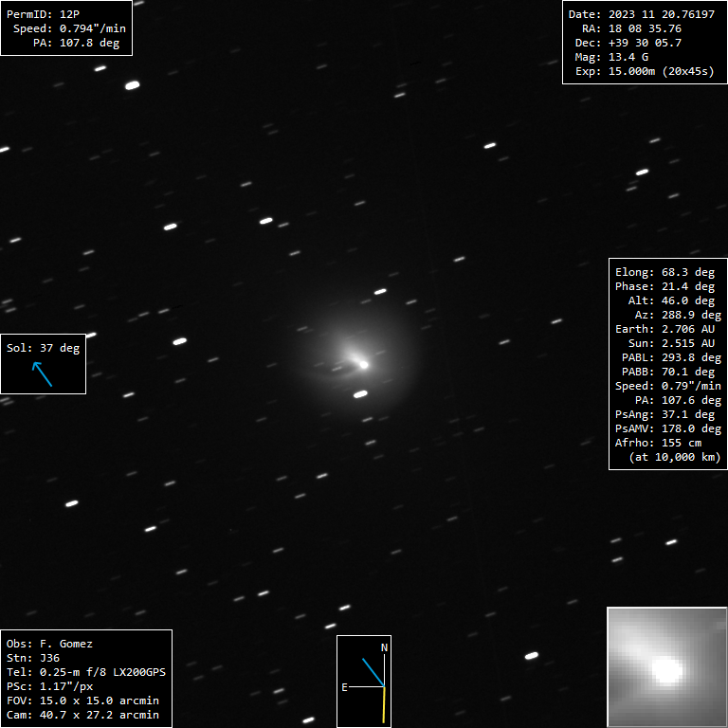This screenshot has height=728, width=728.
Task: Click the 'Sol: 37 deg' label
Action: click(44, 348)
